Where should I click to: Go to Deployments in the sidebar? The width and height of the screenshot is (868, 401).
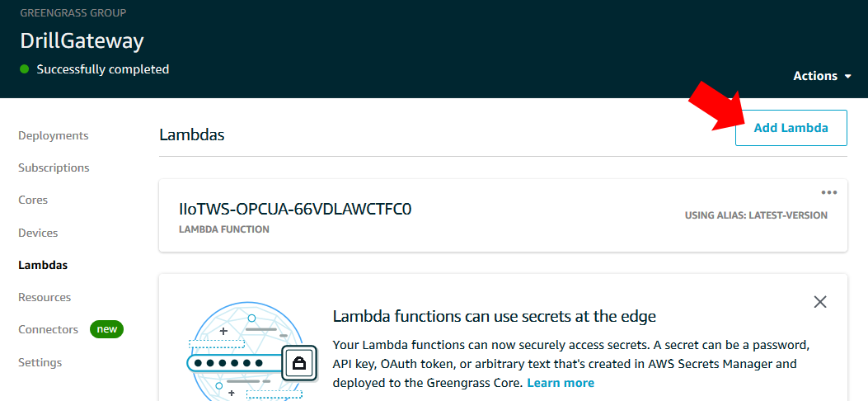click(x=54, y=135)
